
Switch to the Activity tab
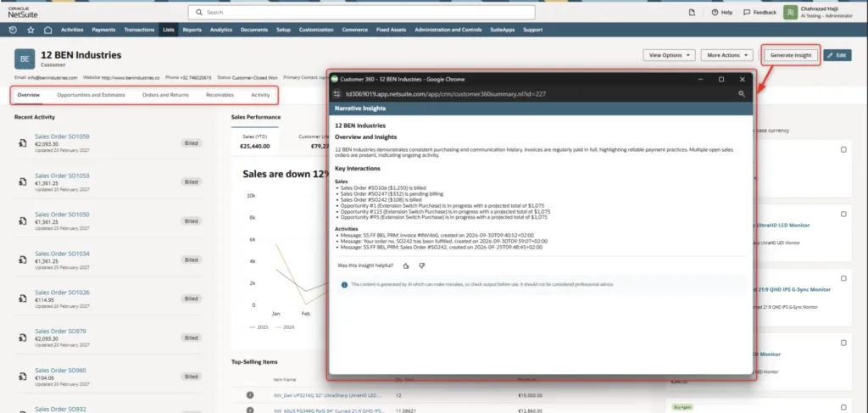tap(260, 95)
